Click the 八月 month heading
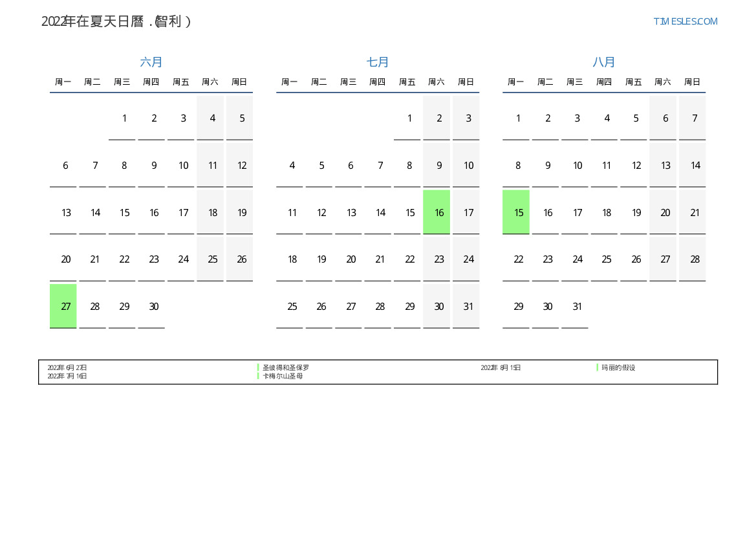Image resolution: width=756 pixels, height=535 pixels. [x=604, y=62]
